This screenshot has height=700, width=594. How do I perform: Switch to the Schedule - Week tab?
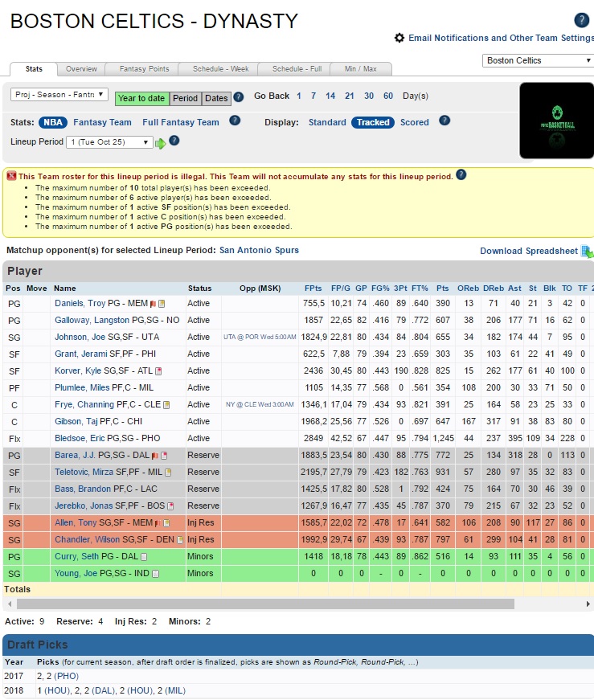220,69
